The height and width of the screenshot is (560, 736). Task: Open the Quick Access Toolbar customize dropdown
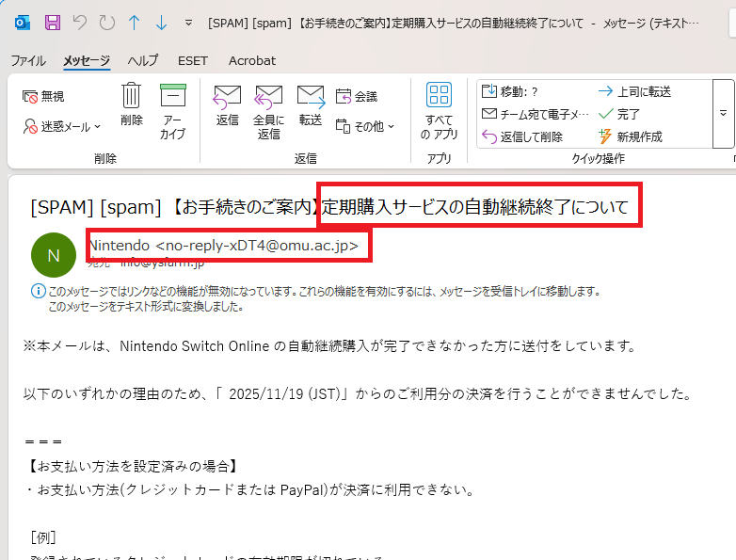point(189,22)
